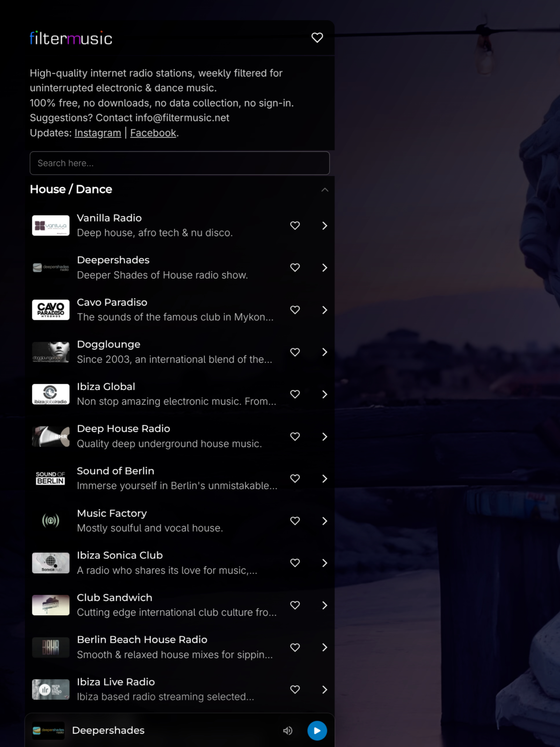Viewport: 560px width, 747px height.
Task: Favorite Ibiza Sonica Club station
Action: coord(295,563)
